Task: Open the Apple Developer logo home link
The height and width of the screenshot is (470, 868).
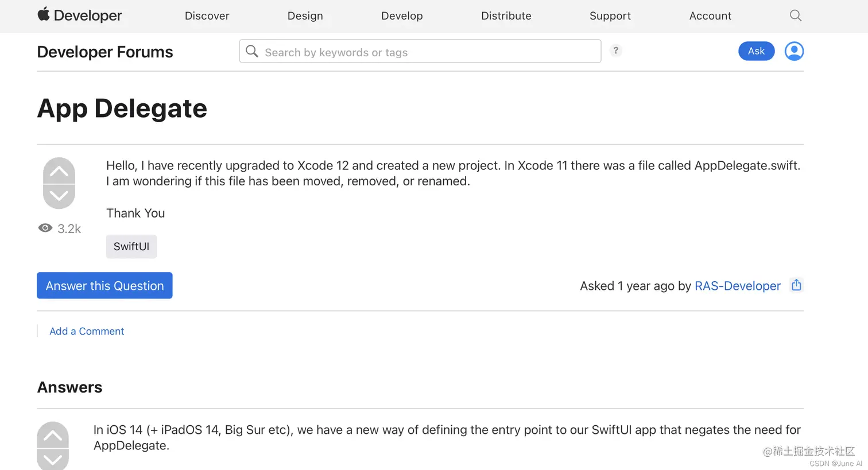Action: pos(80,15)
